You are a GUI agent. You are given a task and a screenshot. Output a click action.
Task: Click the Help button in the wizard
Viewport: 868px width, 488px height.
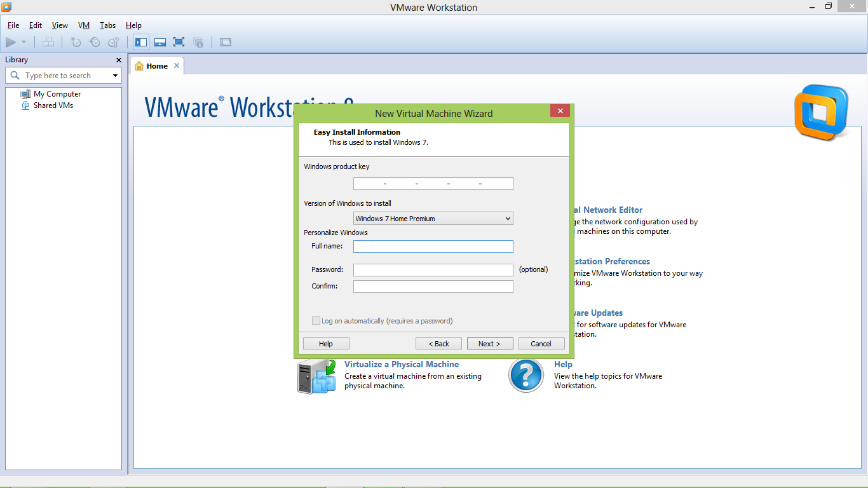tap(326, 344)
